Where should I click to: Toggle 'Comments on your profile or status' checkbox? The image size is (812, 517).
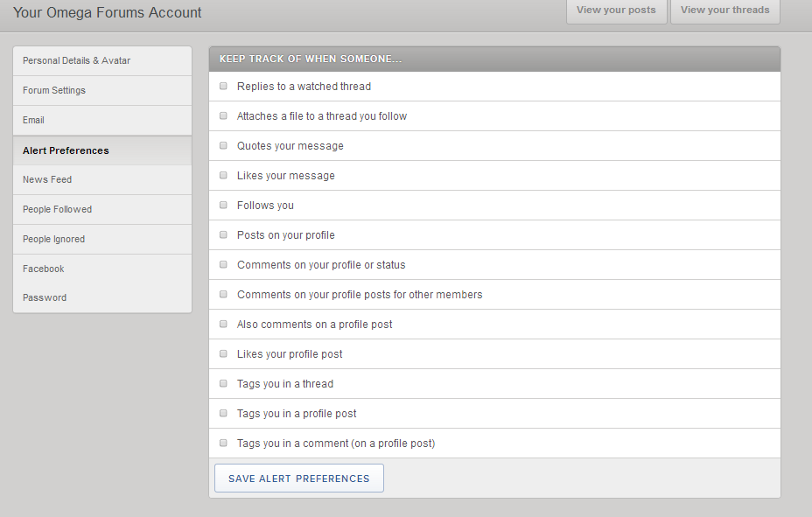223,265
